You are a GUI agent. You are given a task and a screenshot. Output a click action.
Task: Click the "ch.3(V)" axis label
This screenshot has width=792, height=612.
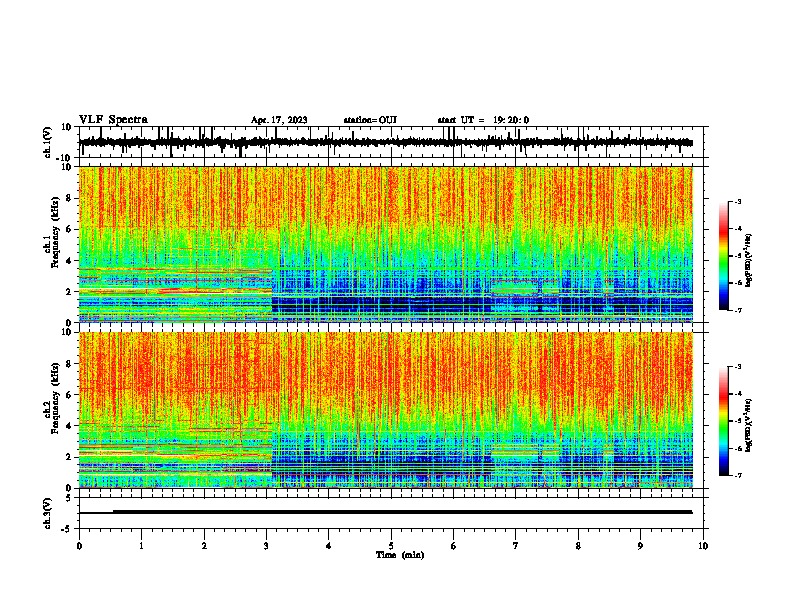point(48,513)
